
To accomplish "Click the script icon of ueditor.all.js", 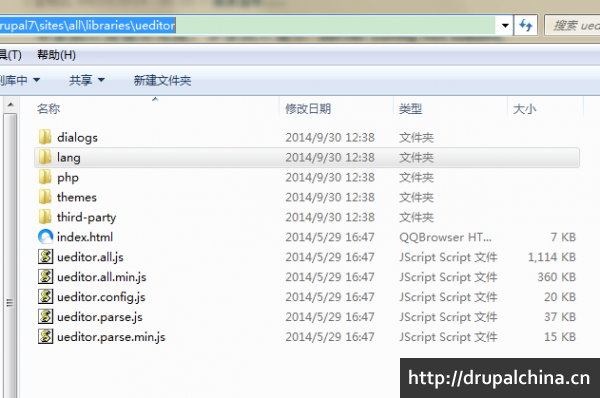I will coord(46,257).
